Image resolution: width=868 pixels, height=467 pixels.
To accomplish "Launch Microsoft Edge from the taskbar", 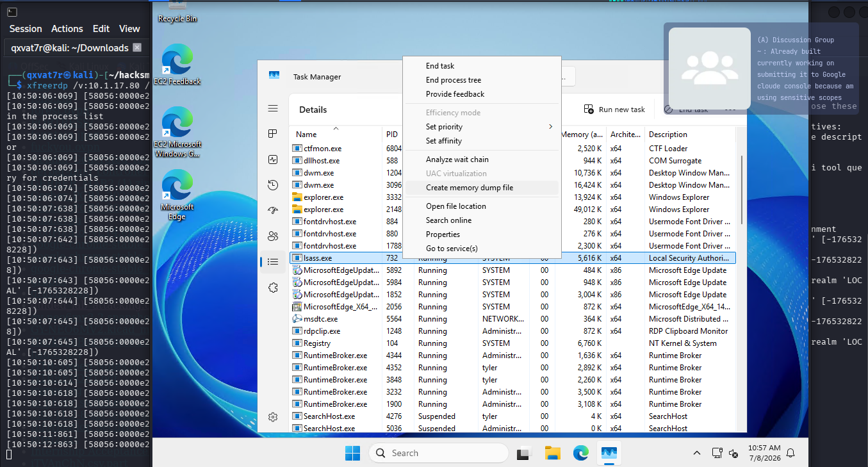I will point(581,453).
